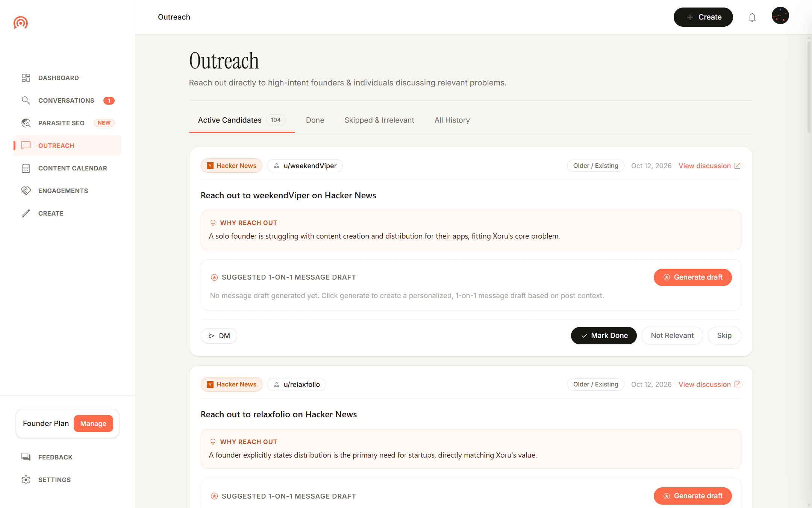
Task: Generate draft for relaxfolio
Action: point(692,496)
